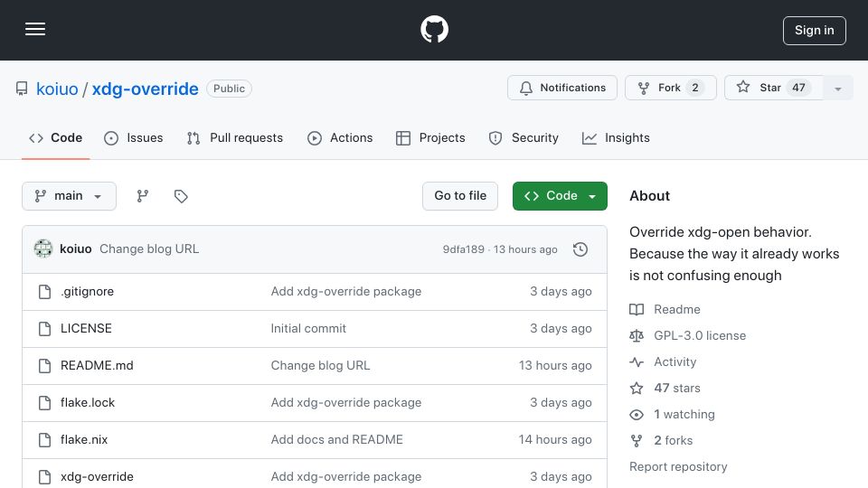Open 'Add docs and README' commit message
The width and height of the screenshot is (868, 488).
pyautogui.click(x=336, y=440)
